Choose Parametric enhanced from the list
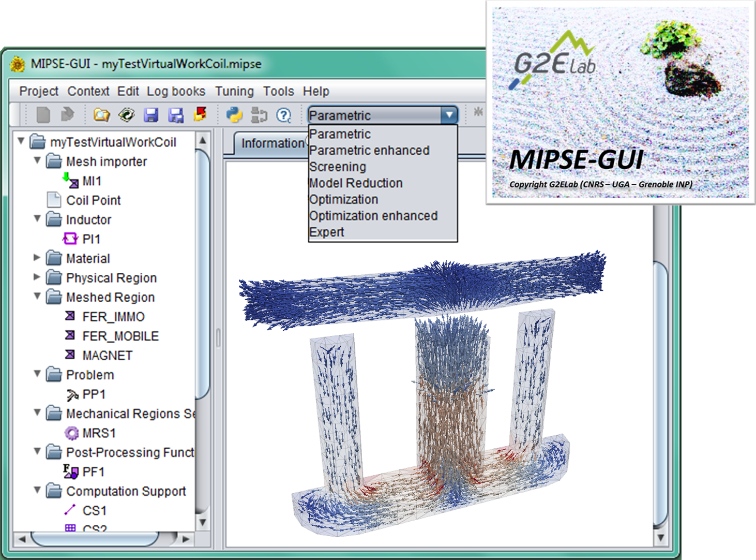756x560 pixels. pos(383,151)
